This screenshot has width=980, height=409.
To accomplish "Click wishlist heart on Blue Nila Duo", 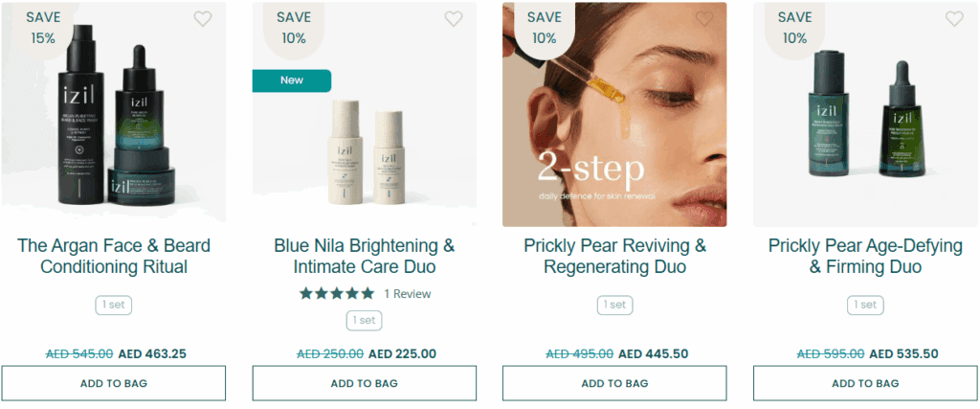I will [454, 18].
